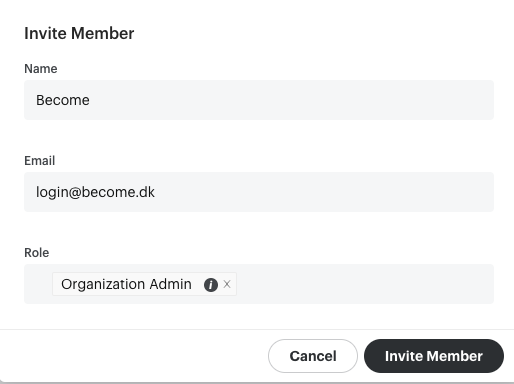Click the Invite Member submit button
514x384 pixels.
coord(434,356)
